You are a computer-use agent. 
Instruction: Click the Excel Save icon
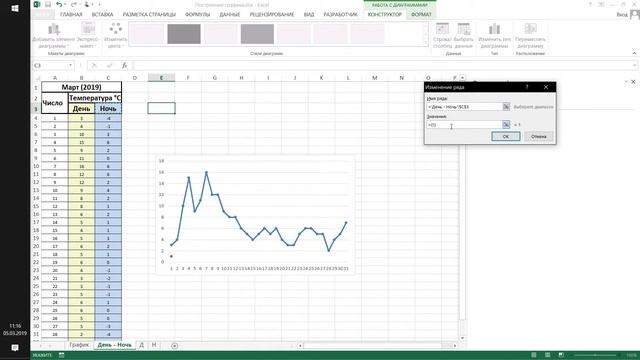[48, 4]
